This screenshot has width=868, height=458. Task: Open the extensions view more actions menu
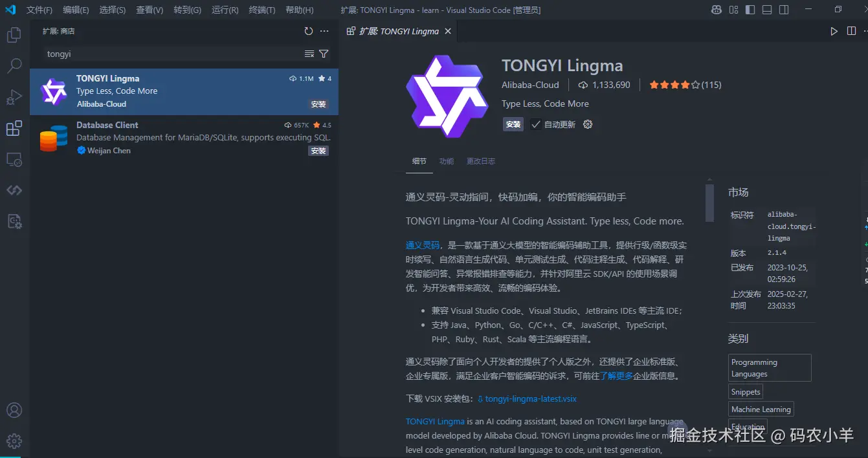[324, 31]
